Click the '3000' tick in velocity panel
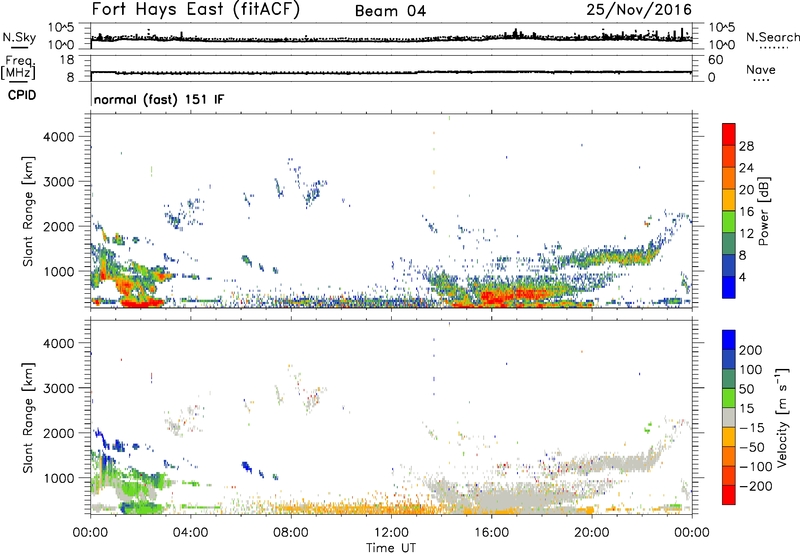Screen dimensions: 800x554 (x=59, y=388)
